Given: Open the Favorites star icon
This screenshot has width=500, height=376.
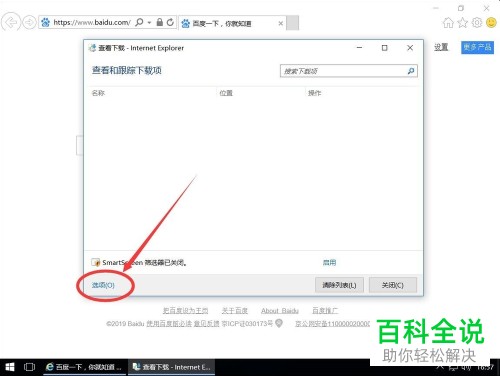Looking at the screenshot, I should tap(463, 23).
